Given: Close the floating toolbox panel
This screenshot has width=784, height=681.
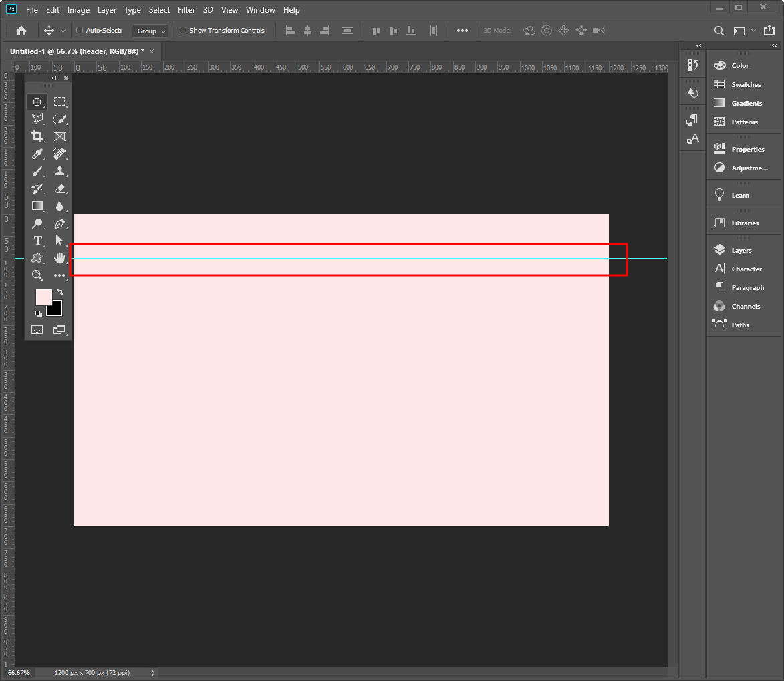Looking at the screenshot, I should (66, 78).
